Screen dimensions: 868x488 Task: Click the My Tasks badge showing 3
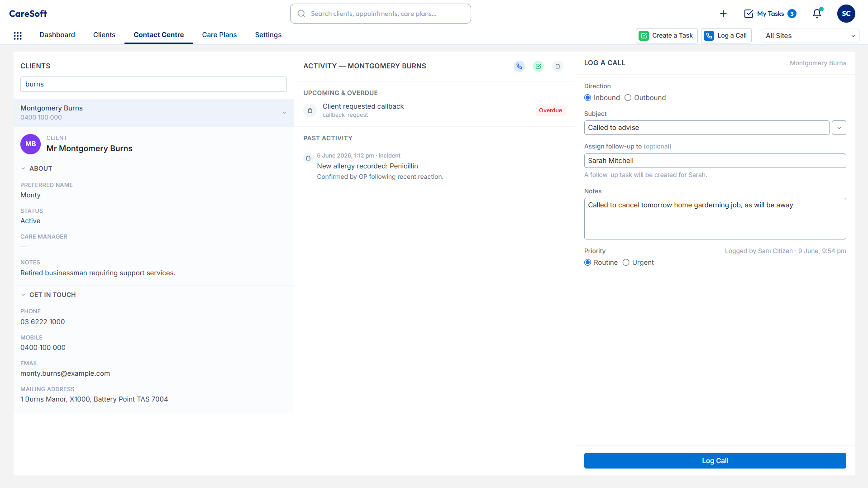point(792,14)
